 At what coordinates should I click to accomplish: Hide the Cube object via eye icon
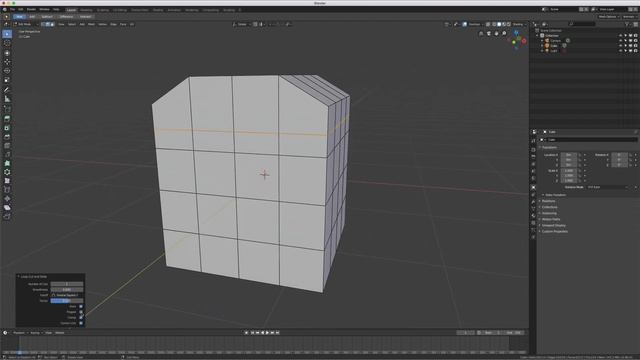pyautogui.click(x=620, y=45)
